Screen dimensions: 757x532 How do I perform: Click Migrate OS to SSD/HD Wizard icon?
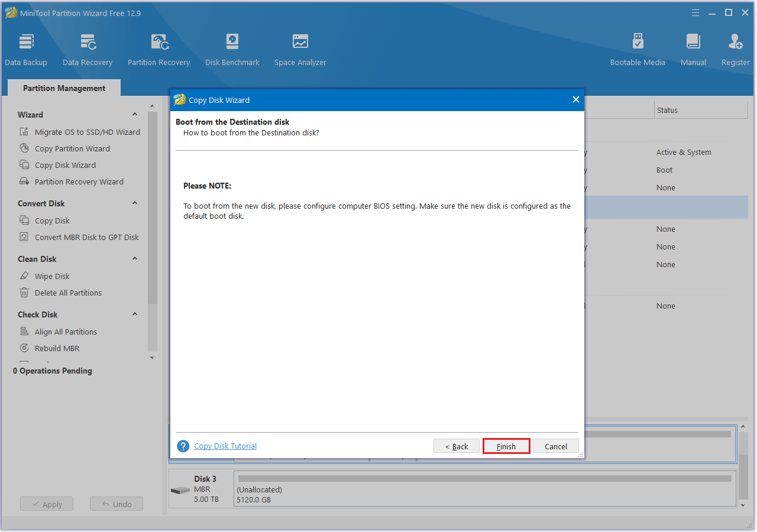24,132
